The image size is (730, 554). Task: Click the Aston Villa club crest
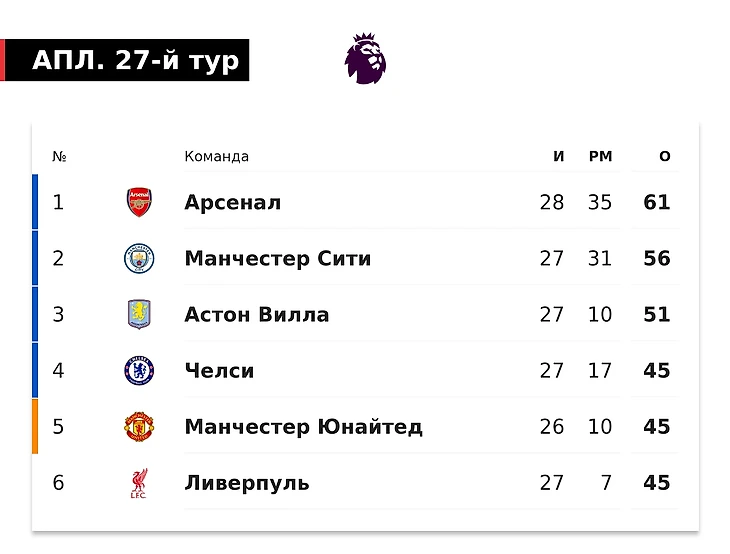139,314
